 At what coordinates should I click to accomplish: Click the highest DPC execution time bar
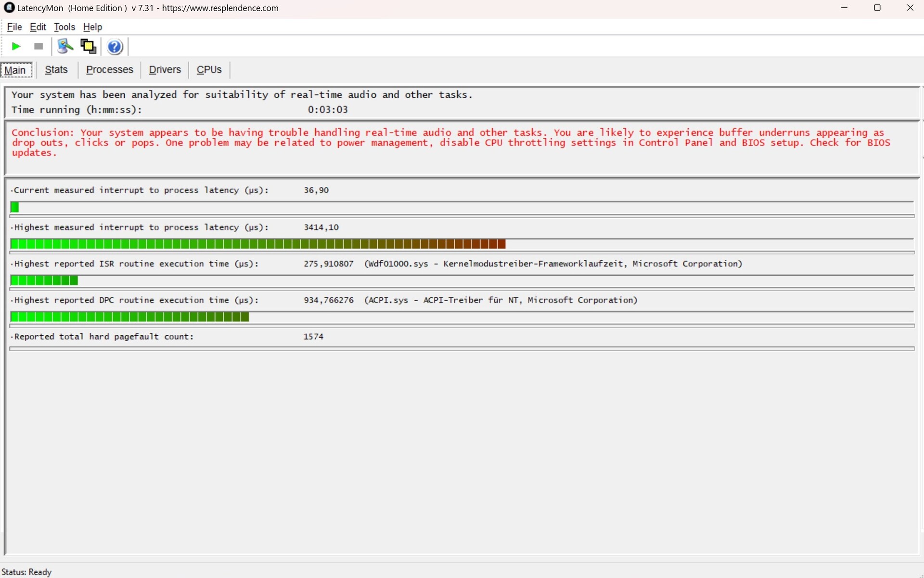(x=130, y=317)
